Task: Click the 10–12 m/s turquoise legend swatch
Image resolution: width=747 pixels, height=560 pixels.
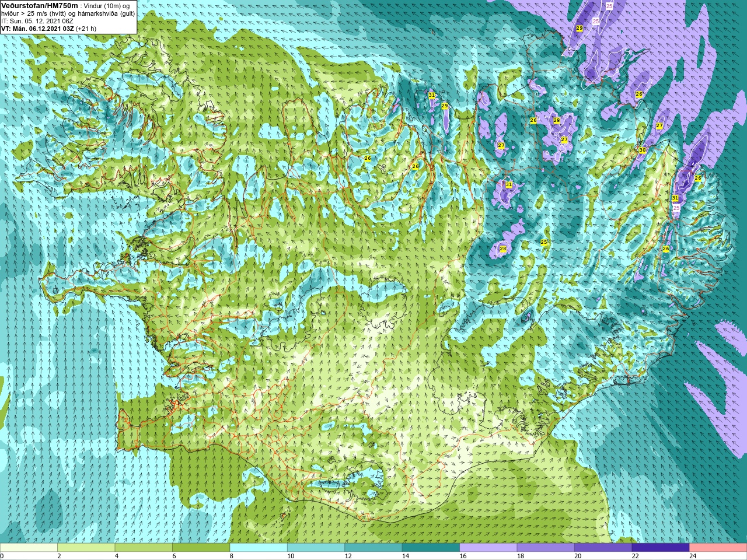Action: point(316,548)
